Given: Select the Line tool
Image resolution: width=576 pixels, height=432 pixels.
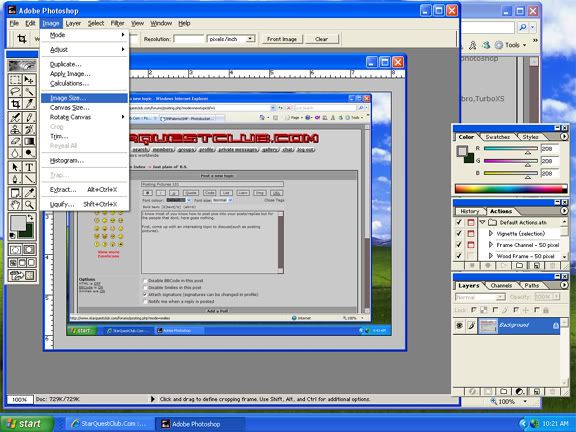Looking at the screenshot, I should (29, 179).
